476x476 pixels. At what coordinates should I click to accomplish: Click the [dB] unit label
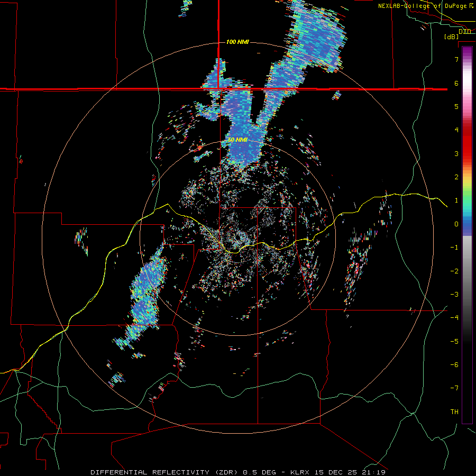tap(452, 37)
